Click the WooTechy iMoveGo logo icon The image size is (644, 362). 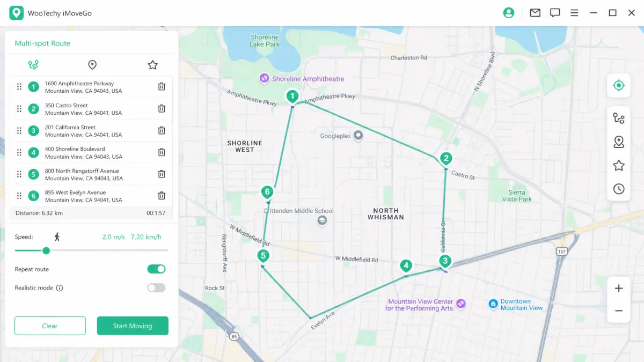[16, 13]
